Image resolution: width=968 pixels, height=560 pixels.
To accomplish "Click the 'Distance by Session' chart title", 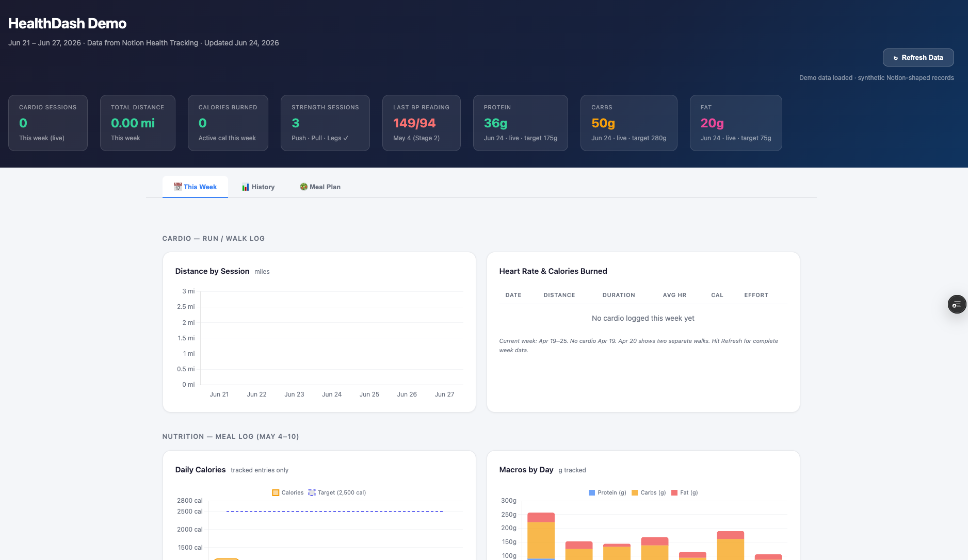I will (x=212, y=271).
